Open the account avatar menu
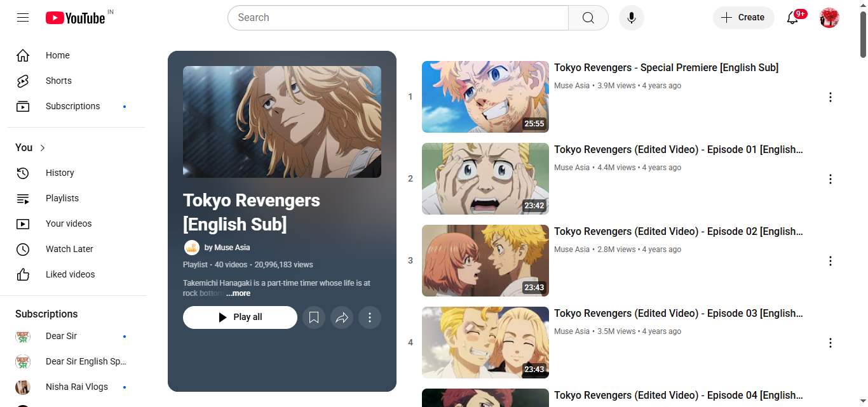The width and height of the screenshot is (868, 407). tap(829, 18)
